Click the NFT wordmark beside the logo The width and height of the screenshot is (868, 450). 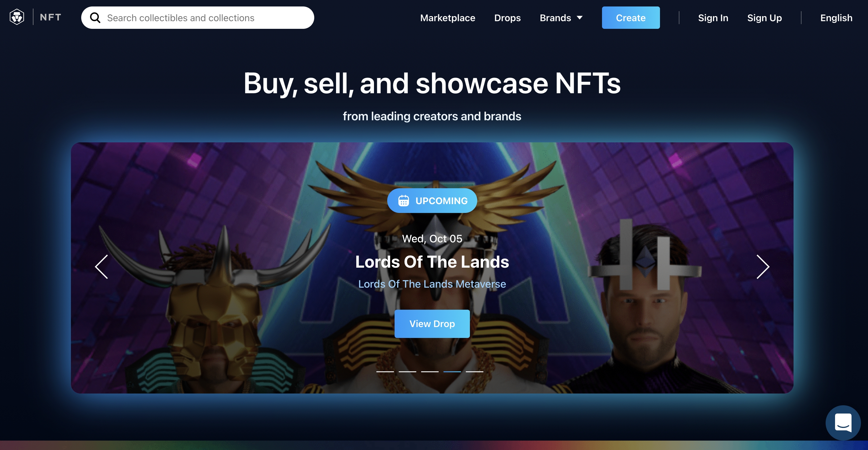click(x=51, y=17)
